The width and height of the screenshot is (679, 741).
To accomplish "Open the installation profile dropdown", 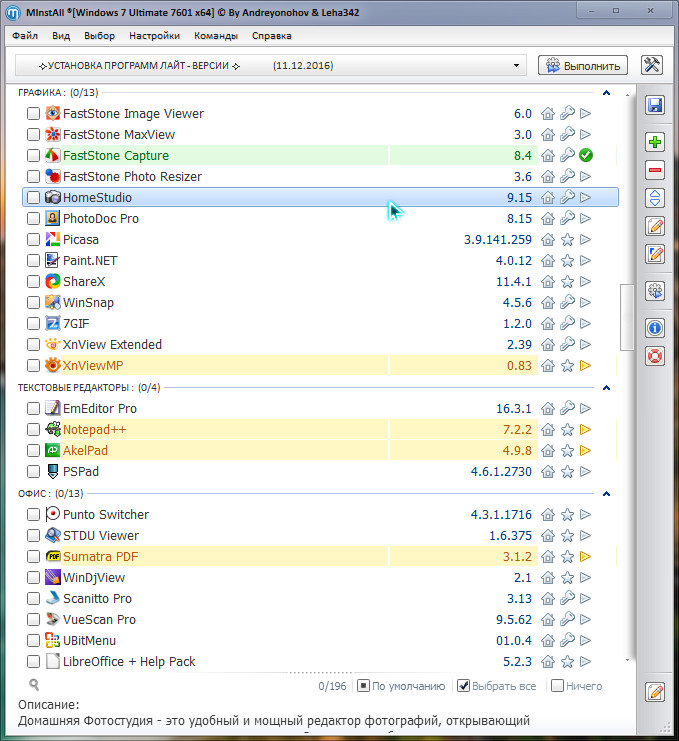I will [270, 65].
